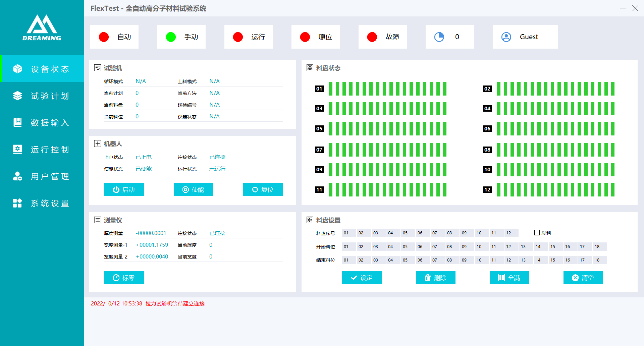The height and width of the screenshot is (346, 644).
Task: Click the red 自动 status indicator
Action: tap(104, 37)
